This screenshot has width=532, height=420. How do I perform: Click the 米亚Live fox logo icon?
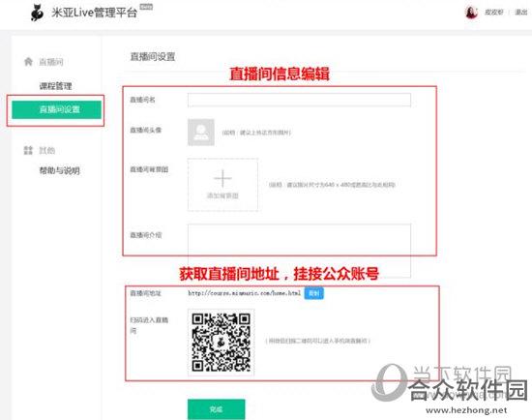[x=38, y=13]
